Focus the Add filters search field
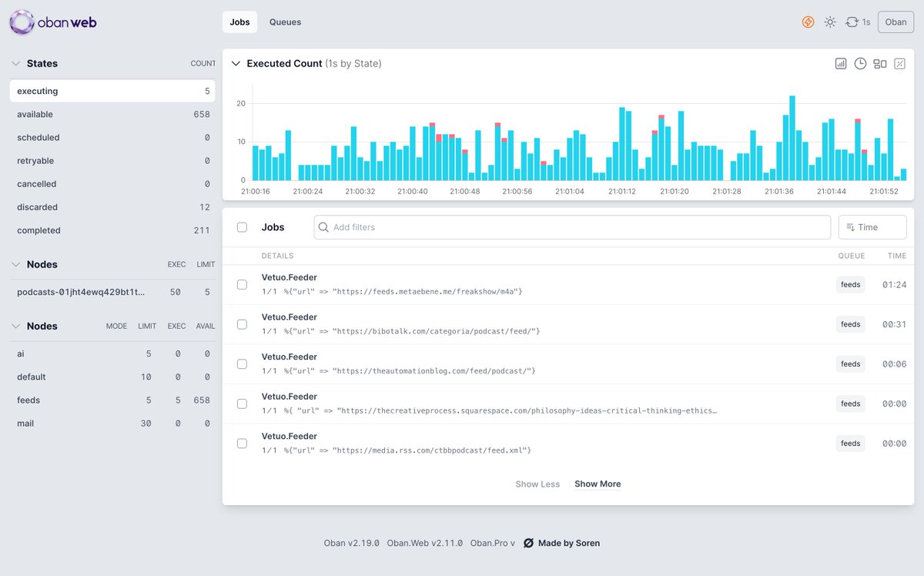The width and height of the screenshot is (924, 576). click(x=572, y=227)
